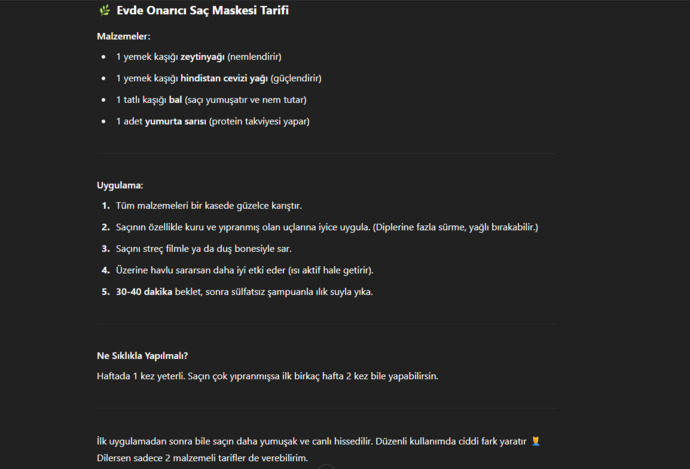Click the bold '30-40 dakika' text
The image size is (690, 469).
[144, 292]
